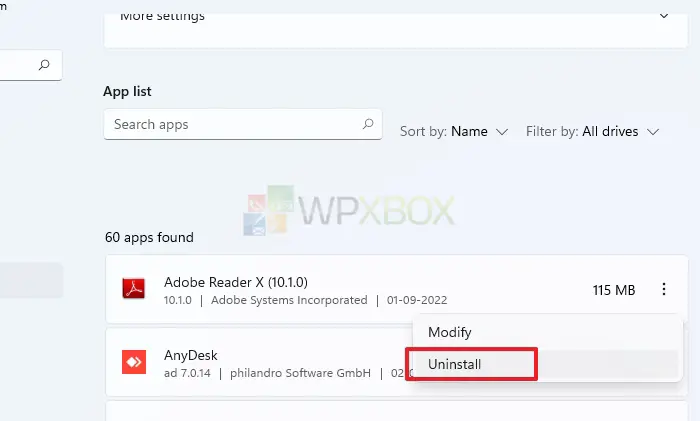
Task: Choose Uninstall from the context menu
Action: (x=454, y=364)
